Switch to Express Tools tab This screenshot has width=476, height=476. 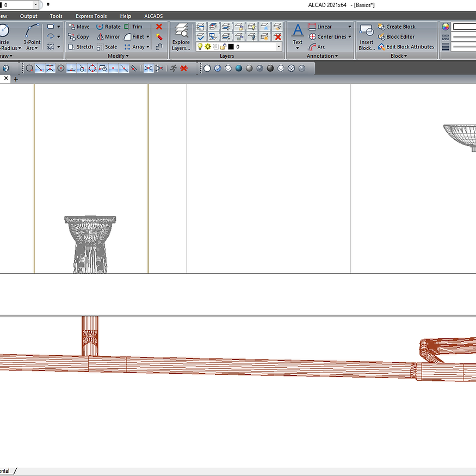point(91,16)
